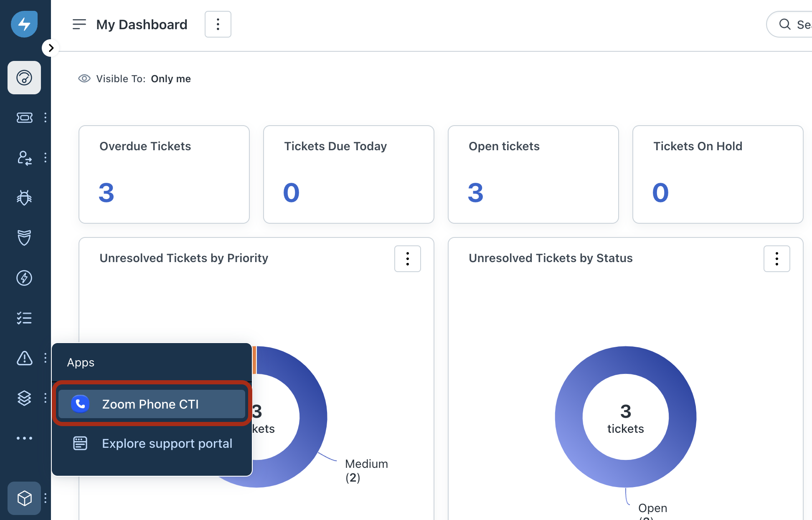Open the bug icon in sidebar

click(x=24, y=198)
